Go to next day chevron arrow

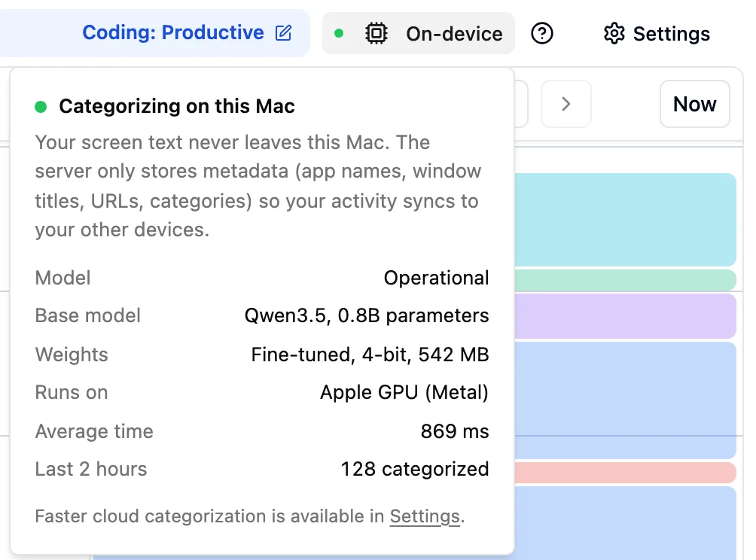tap(566, 104)
